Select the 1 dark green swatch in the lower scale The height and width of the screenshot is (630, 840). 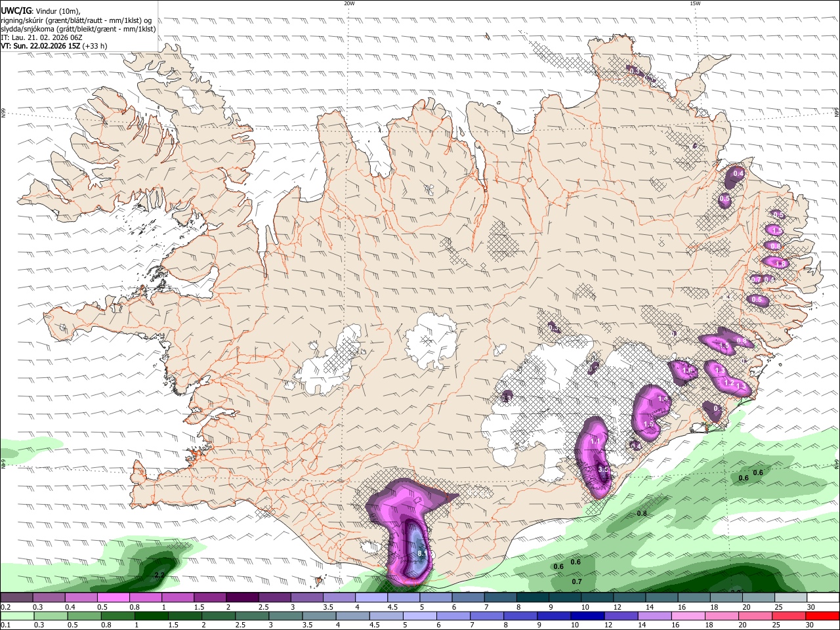click(x=151, y=616)
